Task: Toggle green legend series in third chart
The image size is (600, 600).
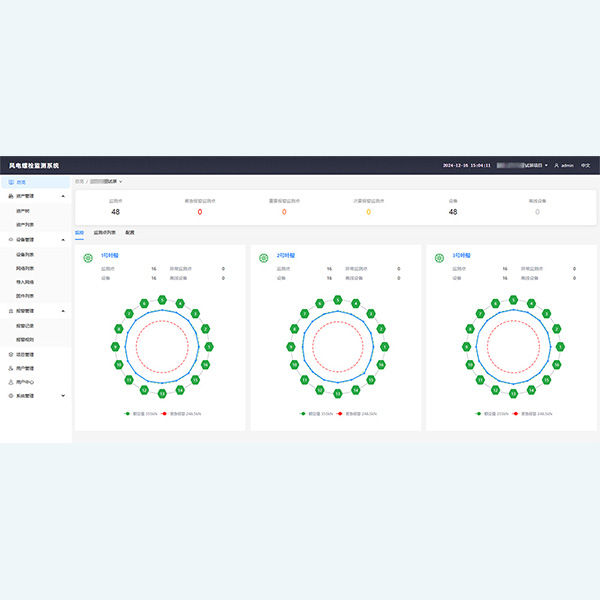Action: coord(480,413)
